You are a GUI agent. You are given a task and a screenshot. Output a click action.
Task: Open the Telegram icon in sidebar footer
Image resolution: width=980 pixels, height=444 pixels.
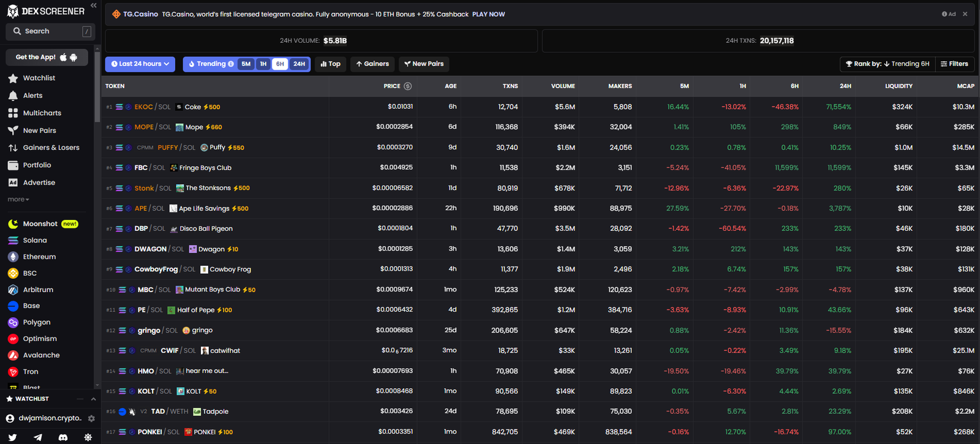[x=38, y=437]
